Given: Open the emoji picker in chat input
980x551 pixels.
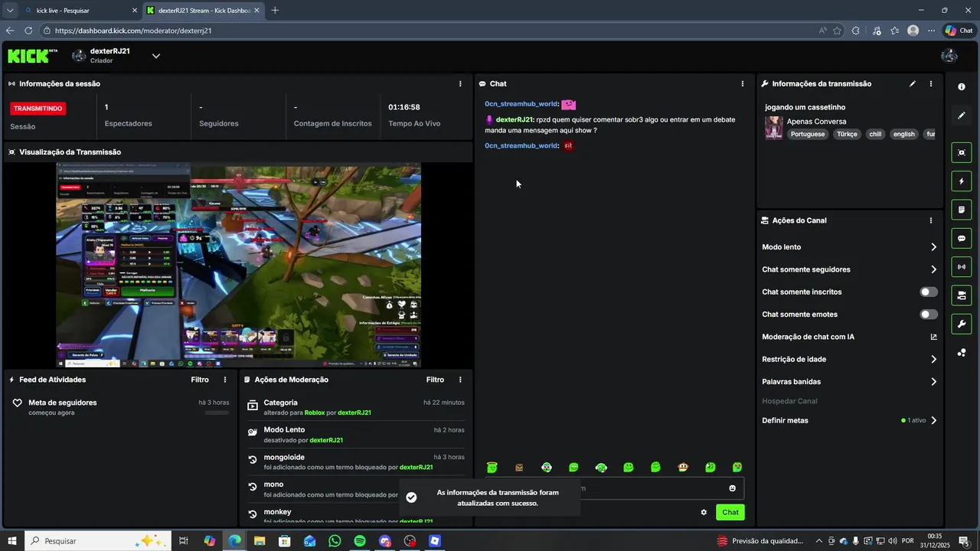Looking at the screenshot, I should (x=732, y=488).
